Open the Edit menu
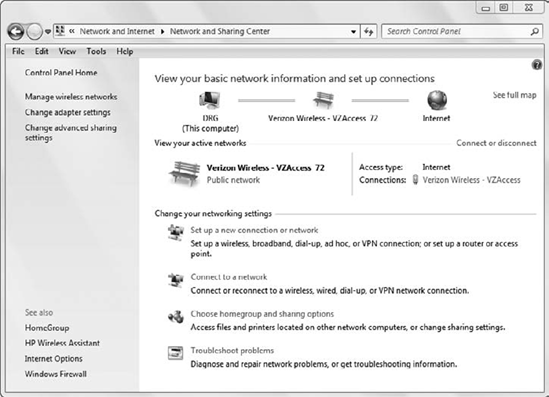The width and height of the screenshot is (549, 397). [x=41, y=51]
